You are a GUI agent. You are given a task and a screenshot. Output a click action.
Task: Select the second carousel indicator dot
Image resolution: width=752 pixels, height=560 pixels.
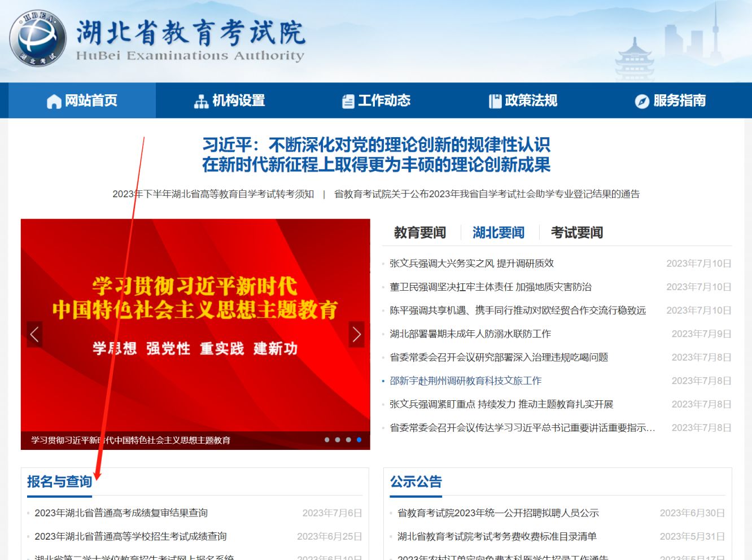click(x=338, y=440)
